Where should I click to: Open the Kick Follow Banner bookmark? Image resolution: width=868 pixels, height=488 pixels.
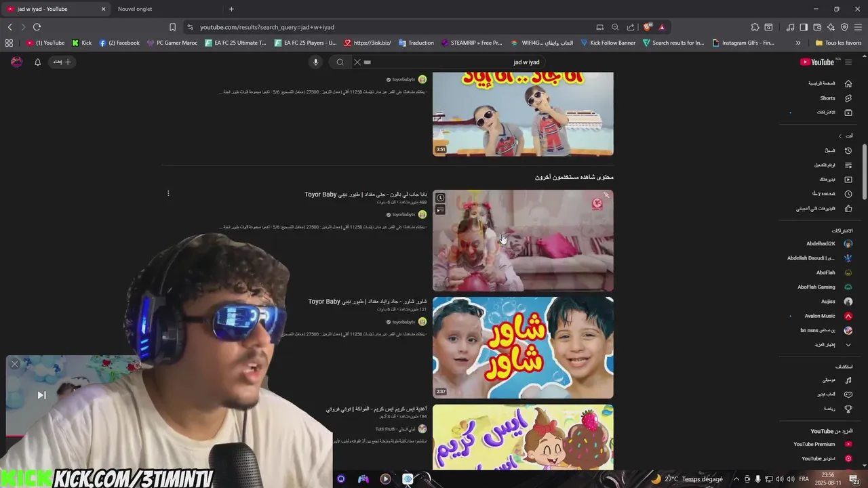(608, 43)
